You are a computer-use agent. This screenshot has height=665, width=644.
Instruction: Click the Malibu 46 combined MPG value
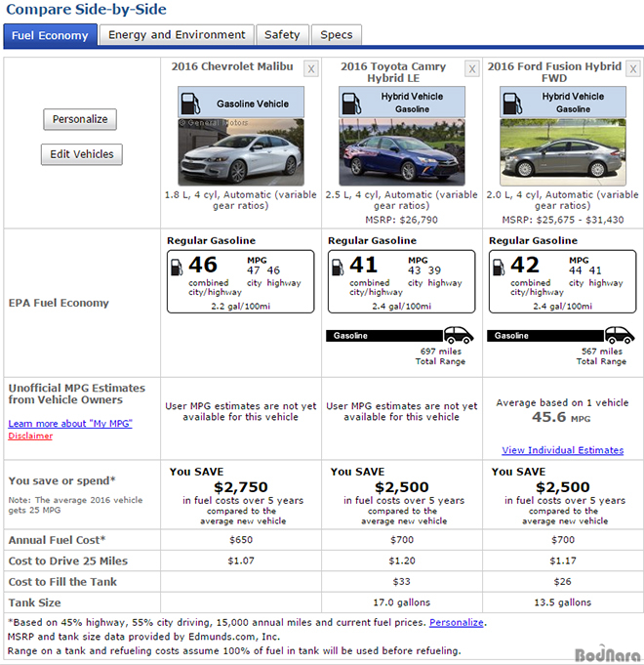tap(203, 265)
